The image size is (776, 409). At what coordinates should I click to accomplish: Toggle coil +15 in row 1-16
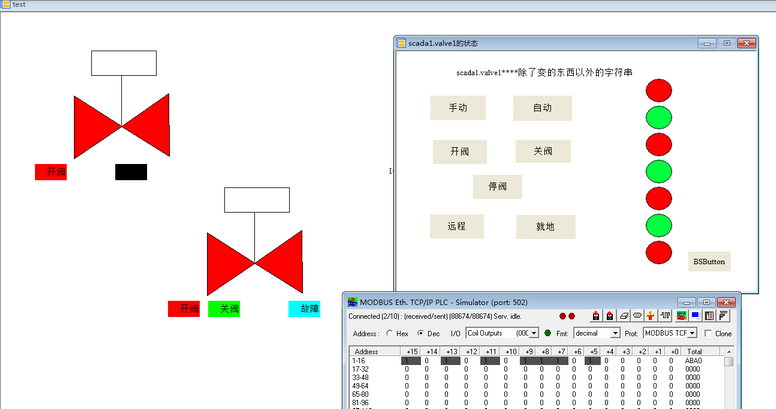pos(411,361)
